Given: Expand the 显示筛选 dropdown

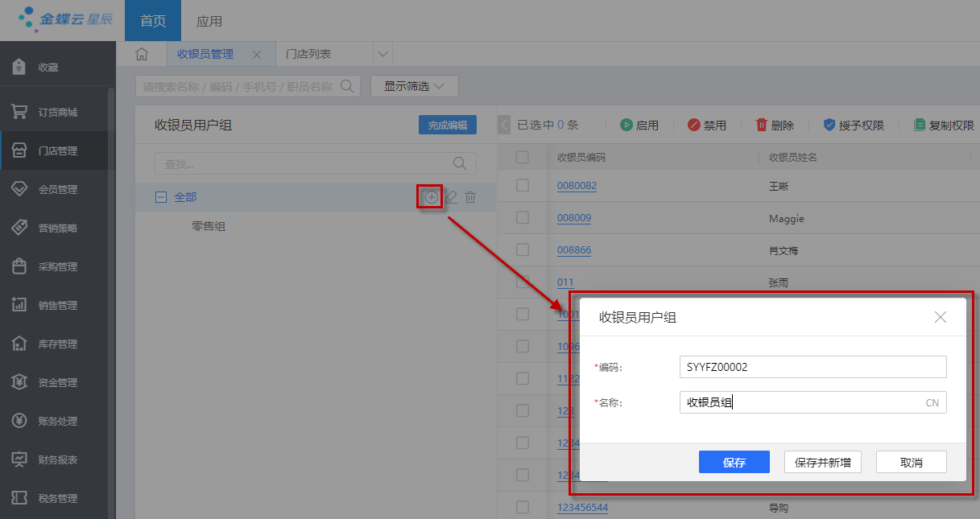Looking at the screenshot, I should click(x=414, y=86).
